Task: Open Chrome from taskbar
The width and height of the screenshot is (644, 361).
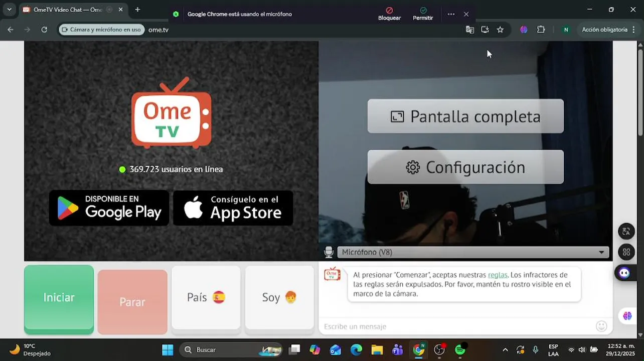Action: pyautogui.click(x=418, y=349)
